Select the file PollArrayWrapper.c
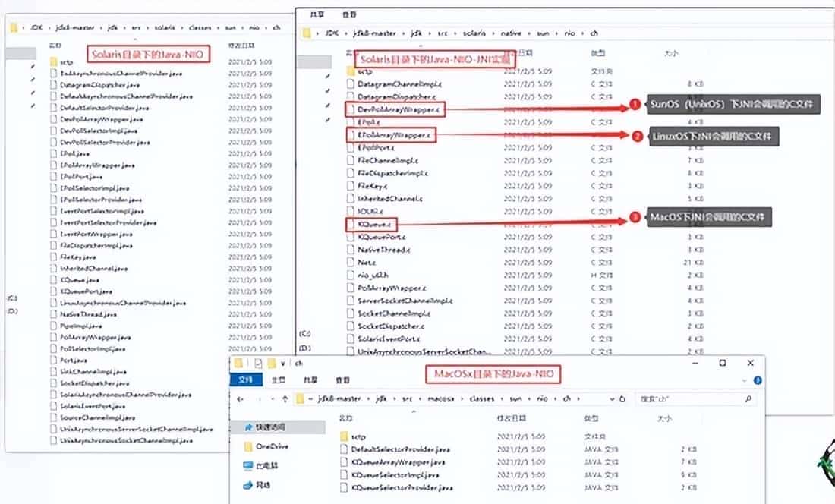 (392, 288)
